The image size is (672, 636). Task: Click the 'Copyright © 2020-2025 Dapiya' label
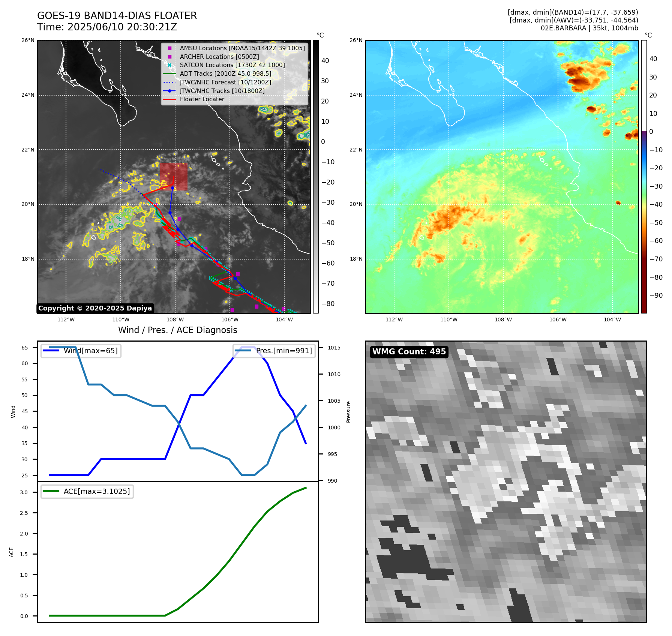[x=95, y=308]
